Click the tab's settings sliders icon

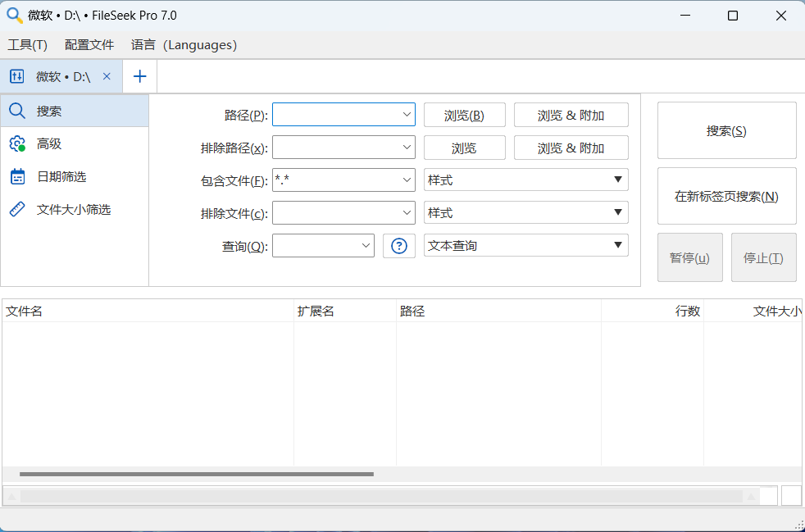[x=17, y=76]
